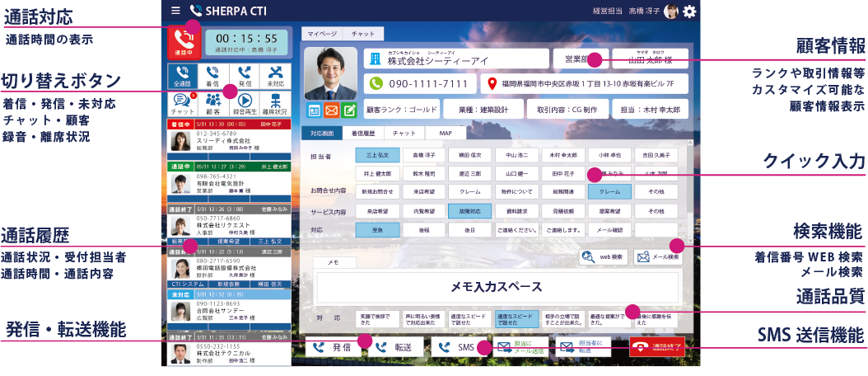Click the web 検索 button

point(602,257)
